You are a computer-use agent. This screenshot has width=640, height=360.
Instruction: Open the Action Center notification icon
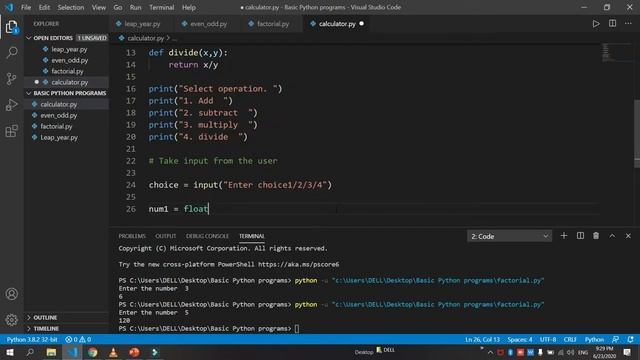627,352
